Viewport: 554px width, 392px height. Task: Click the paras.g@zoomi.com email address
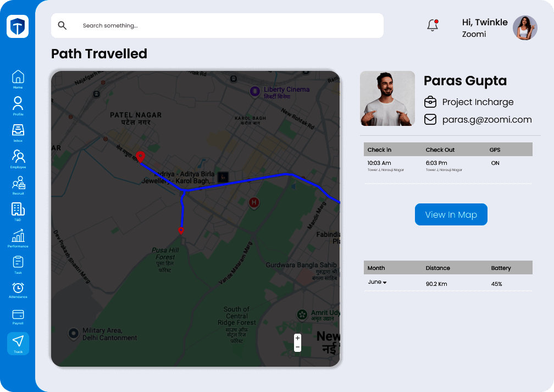487,119
